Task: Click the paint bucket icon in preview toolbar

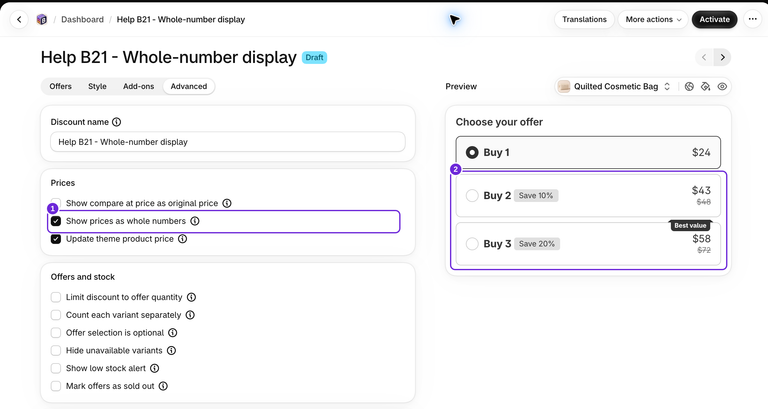Action: click(x=705, y=87)
